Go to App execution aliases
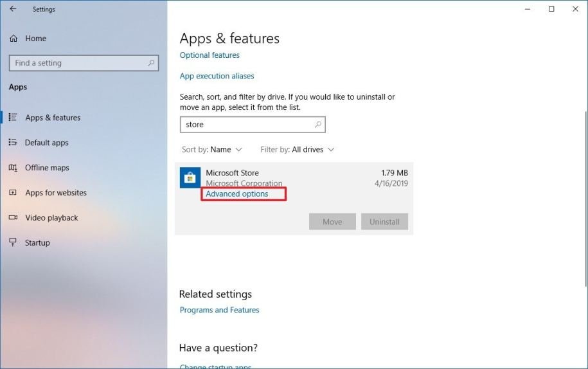This screenshot has width=588, height=369. 217,76
